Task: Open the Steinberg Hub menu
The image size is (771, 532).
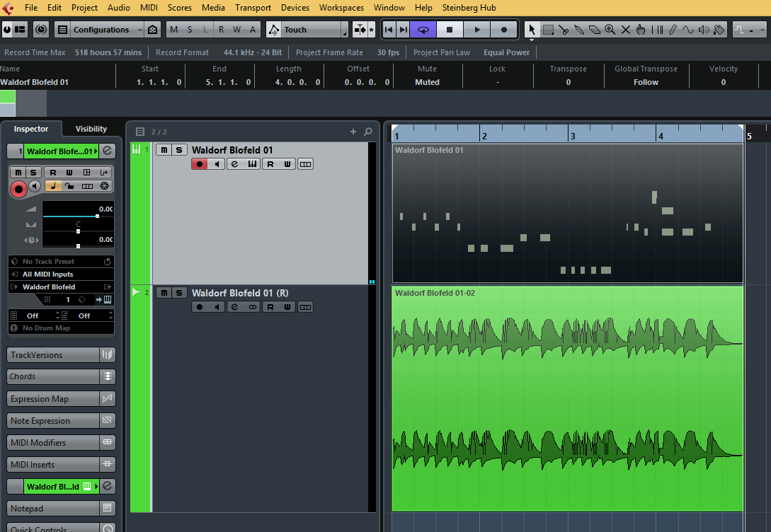Action: click(469, 7)
